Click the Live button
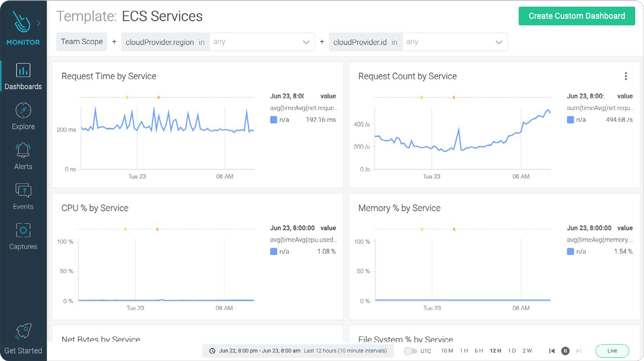This screenshot has width=644, height=361. click(x=612, y=351)
